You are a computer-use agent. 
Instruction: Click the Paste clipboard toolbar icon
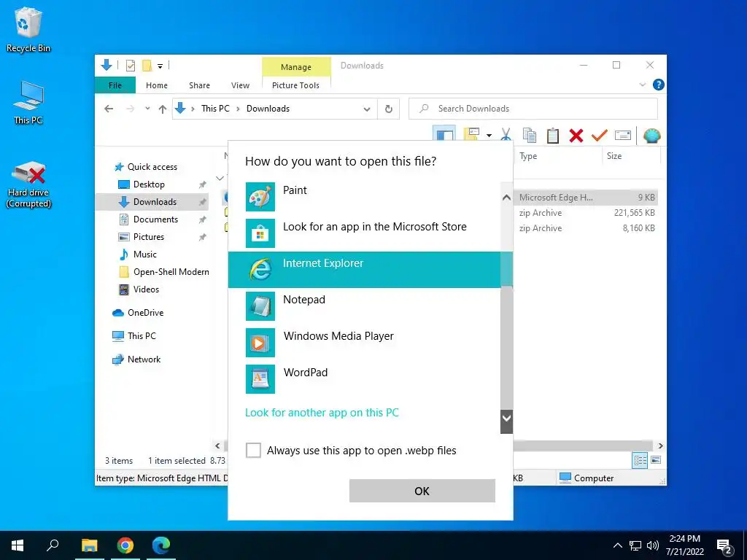[x=553, y=136]
